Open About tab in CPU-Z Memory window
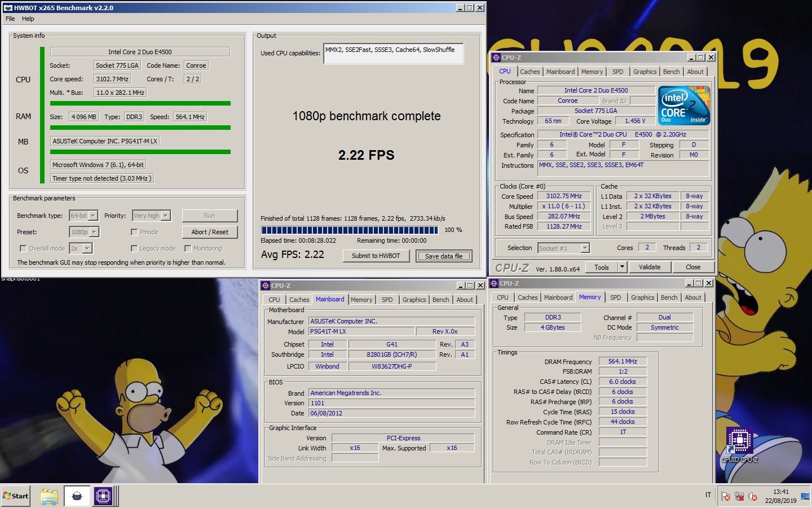This screenshot has width=812, height=508. click(x=693, y=297)
